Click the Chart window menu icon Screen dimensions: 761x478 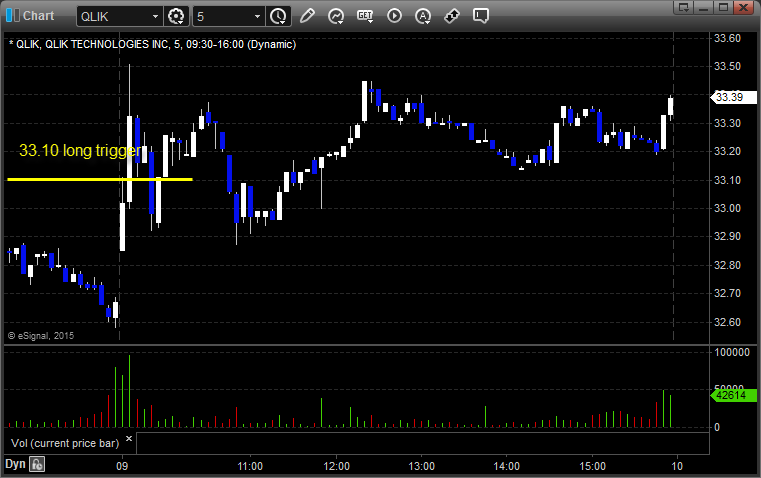(x=12, y=16)
